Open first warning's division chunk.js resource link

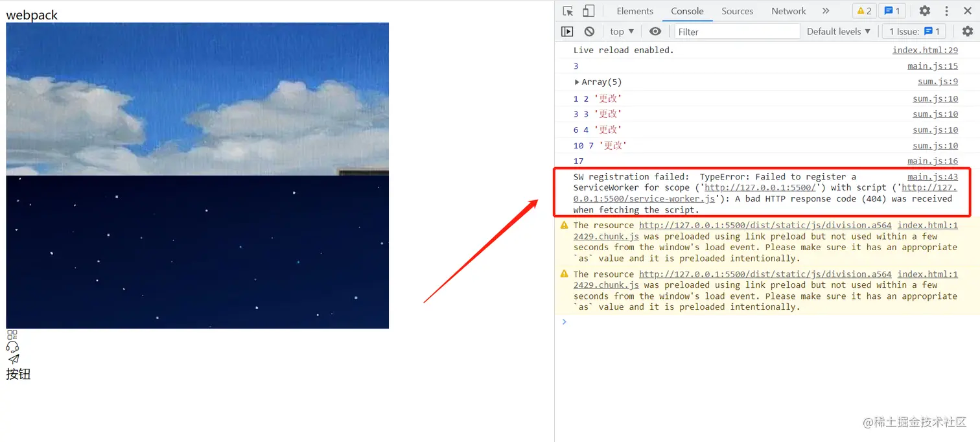[765, 226]
